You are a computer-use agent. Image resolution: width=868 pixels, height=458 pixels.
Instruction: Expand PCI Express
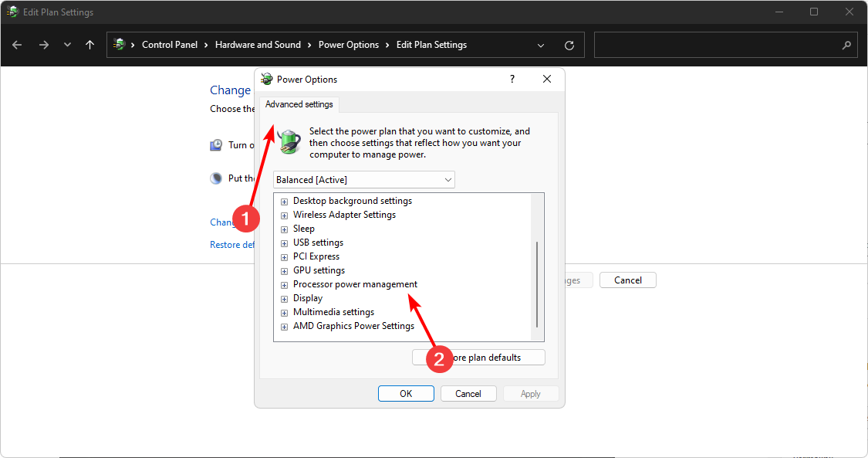(x=284, y=257)
